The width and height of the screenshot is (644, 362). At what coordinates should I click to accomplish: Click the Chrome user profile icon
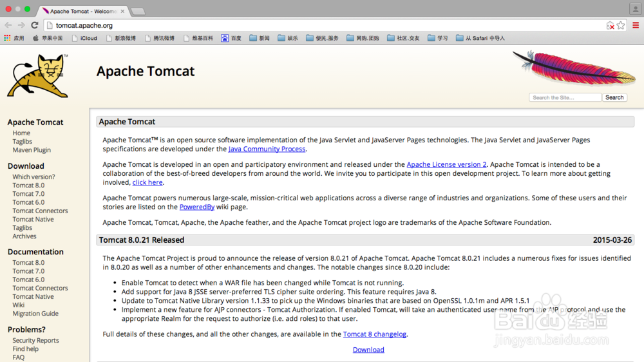(x=635, y=8)
